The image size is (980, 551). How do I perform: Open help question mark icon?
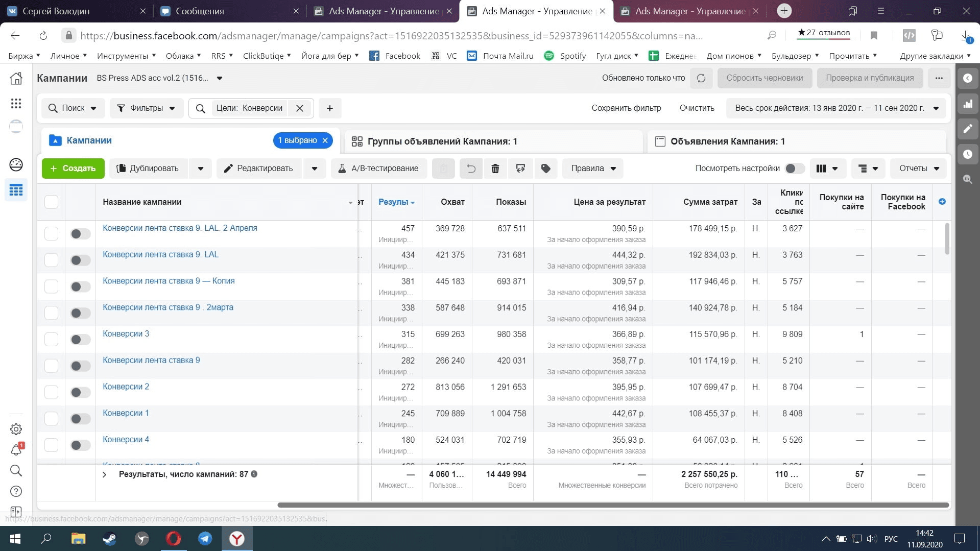[16, 491]
